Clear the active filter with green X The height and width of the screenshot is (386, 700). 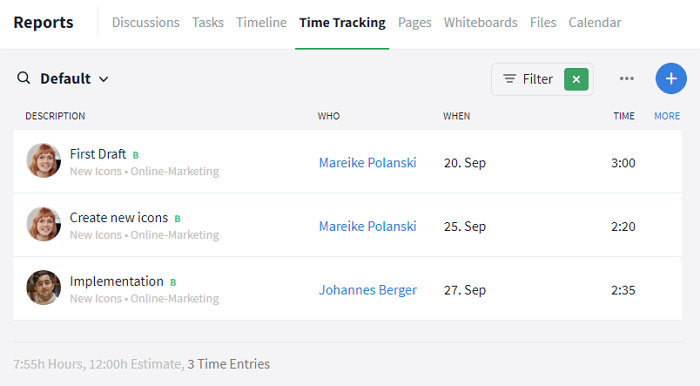pyautogui.click(x=576, y=79)
